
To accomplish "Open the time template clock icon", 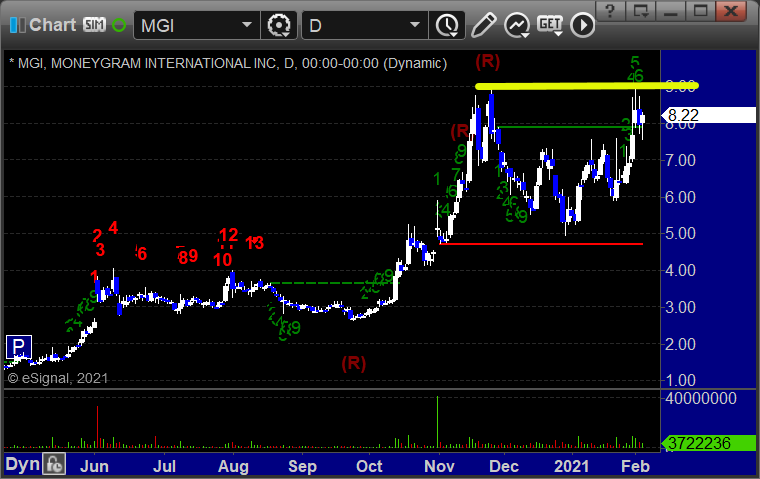I will (x=447, y=25).
